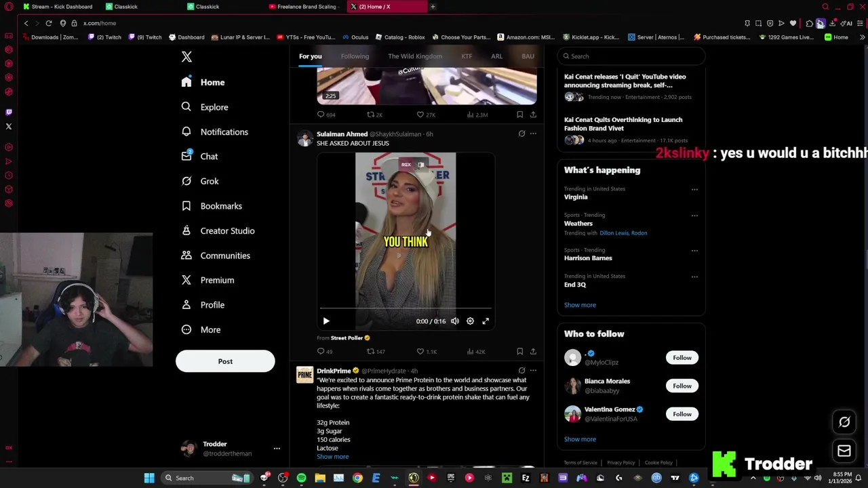Reply to Sulaiman Ahmed post

tap(325, 352)
